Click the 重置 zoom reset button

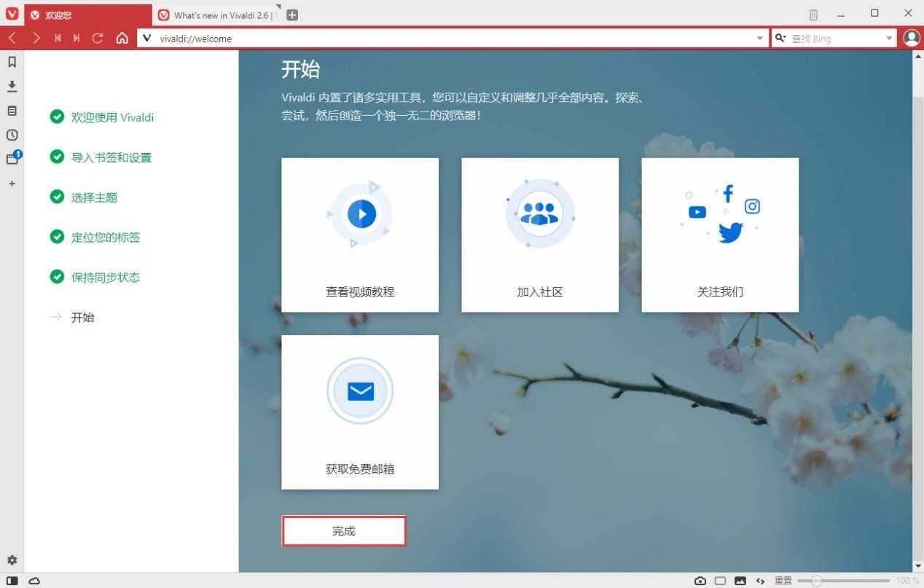click(x=783, y=581)
